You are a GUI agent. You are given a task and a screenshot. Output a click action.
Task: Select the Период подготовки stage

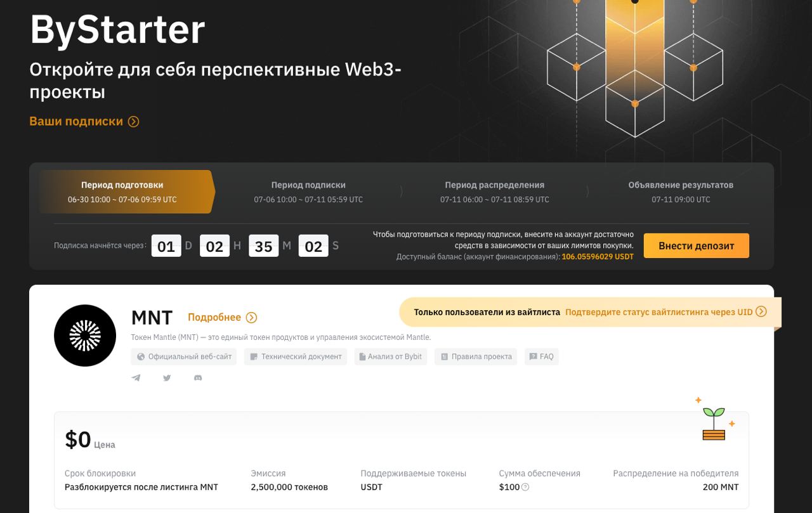pos(122,192)
